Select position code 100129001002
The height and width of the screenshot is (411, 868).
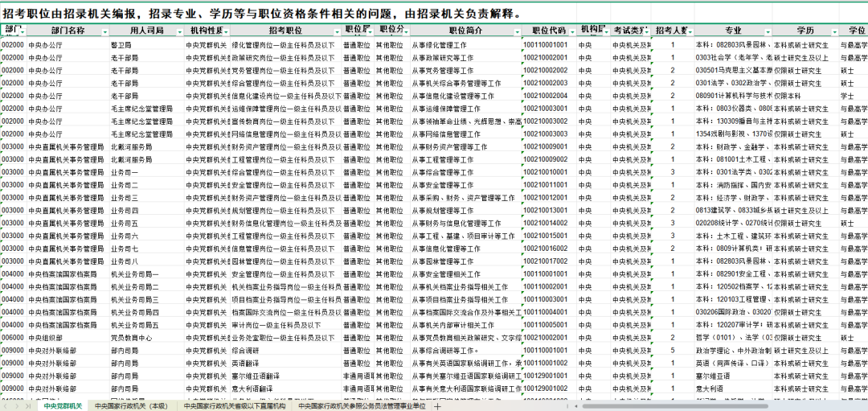click(548, 388)
